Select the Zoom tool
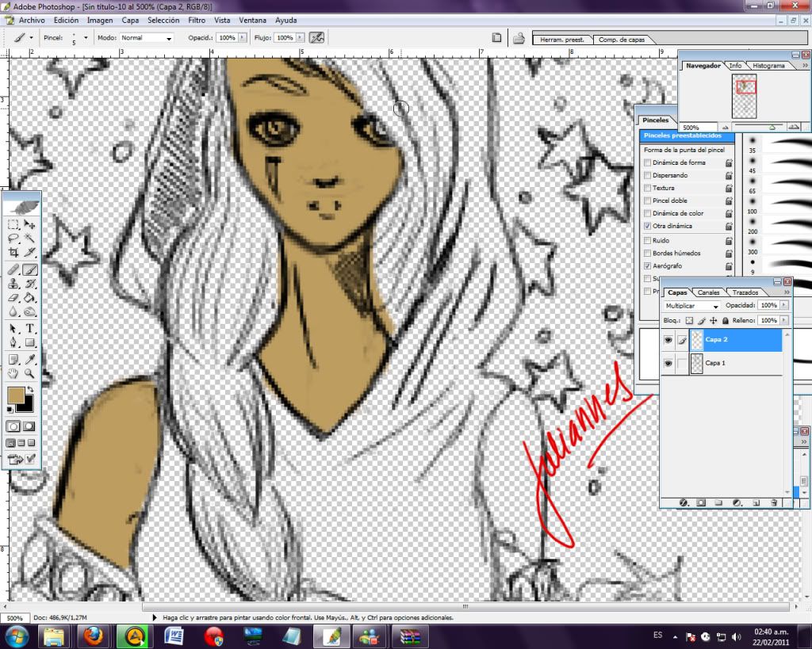The width and height of the screenshot is (812, 649). (x=30, y=373)
